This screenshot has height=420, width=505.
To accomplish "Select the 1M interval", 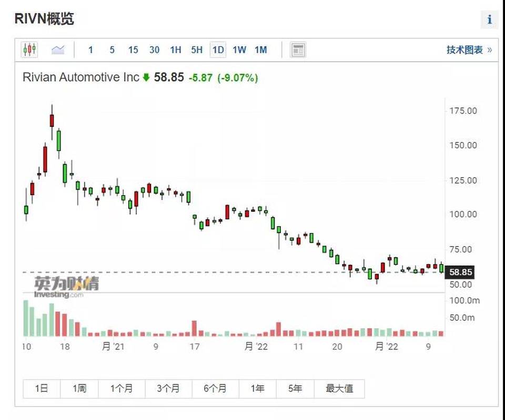I will (261, 50).
